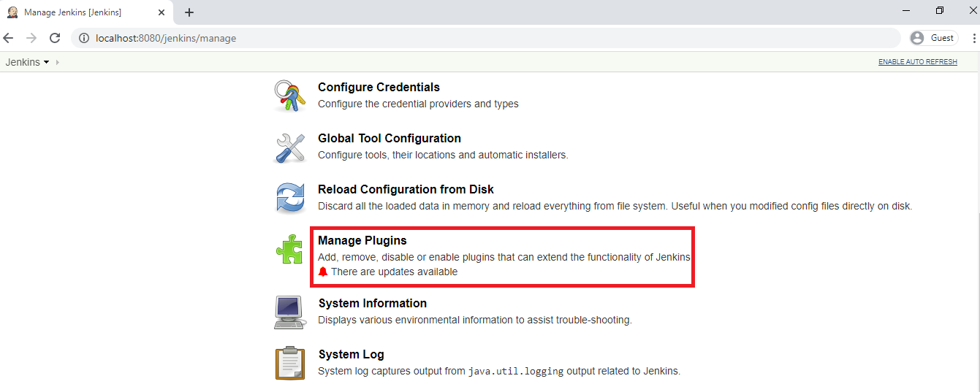The height and width of the screenshot is (392, 980).
Task: Reload the page with the refresh button
Action: pyautogui.click(x=55, y=38)
